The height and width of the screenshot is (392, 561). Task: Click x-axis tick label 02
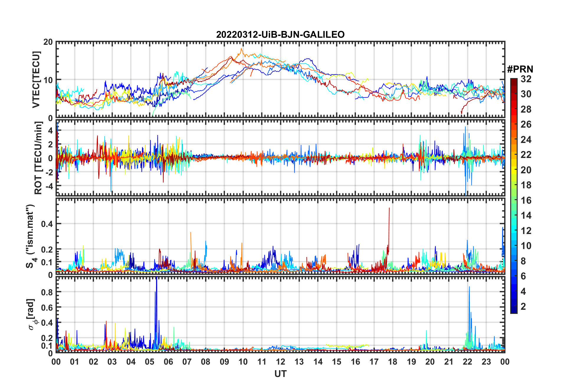[93, 362]
